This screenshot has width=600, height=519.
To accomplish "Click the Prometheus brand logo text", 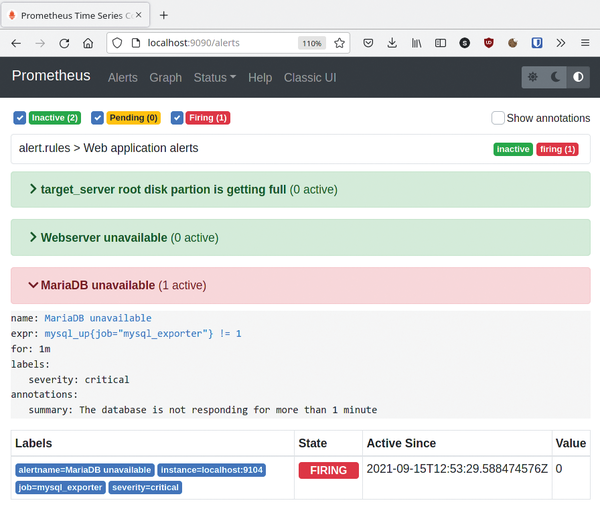I will pyautogui.click(x=51, y=76).
